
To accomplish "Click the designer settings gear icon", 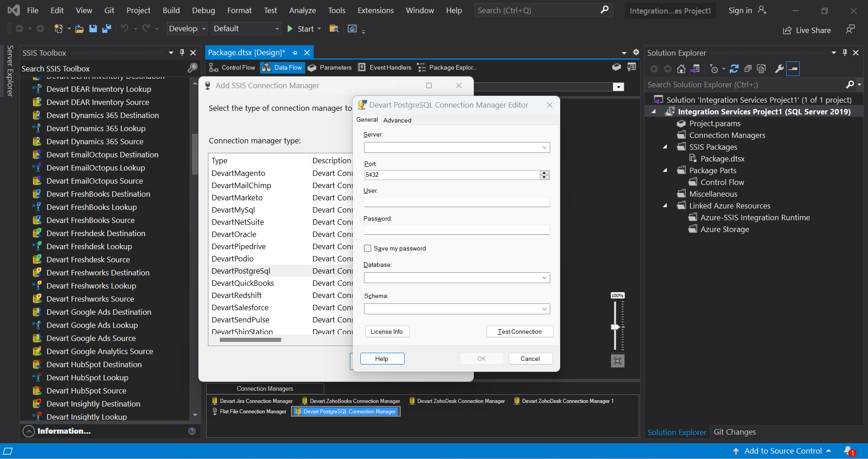I will 636,52.
